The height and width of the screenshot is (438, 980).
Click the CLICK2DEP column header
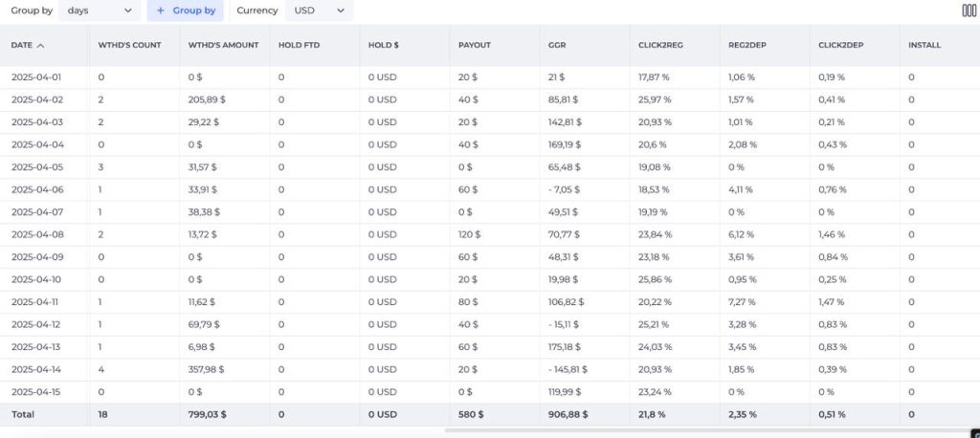pyautogui.click(x=840, y=45)
